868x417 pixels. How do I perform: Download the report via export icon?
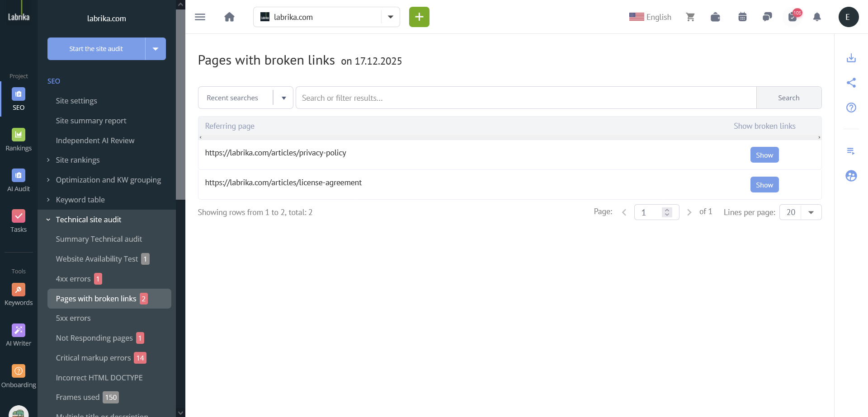pos(851,58)
